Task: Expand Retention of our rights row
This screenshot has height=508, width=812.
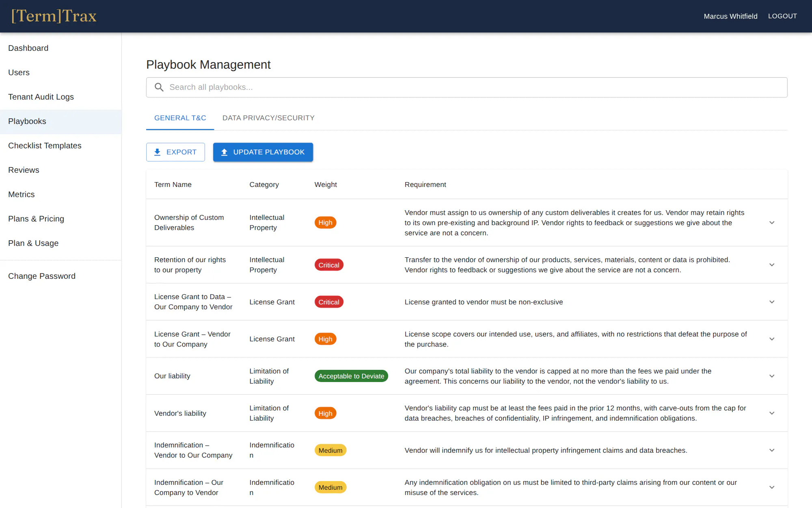Action: (772, 265)
